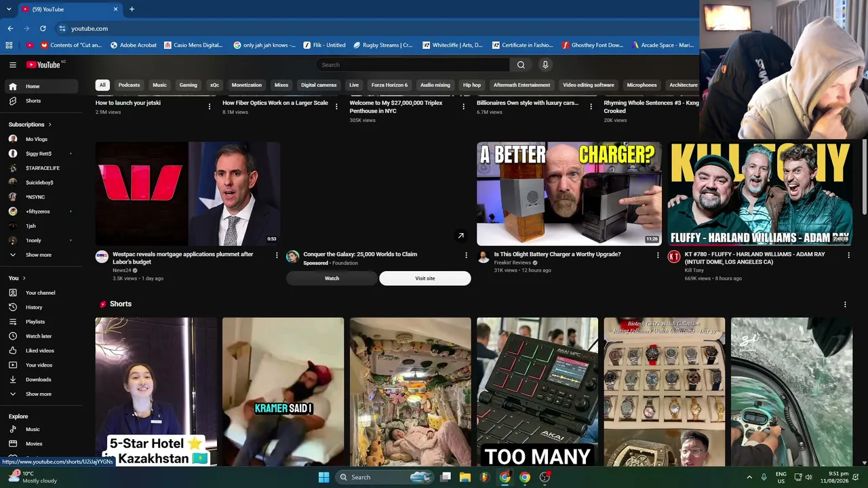
Task: Open the AKAI MPC short thumbnail
Action: (x=537, y=392)
